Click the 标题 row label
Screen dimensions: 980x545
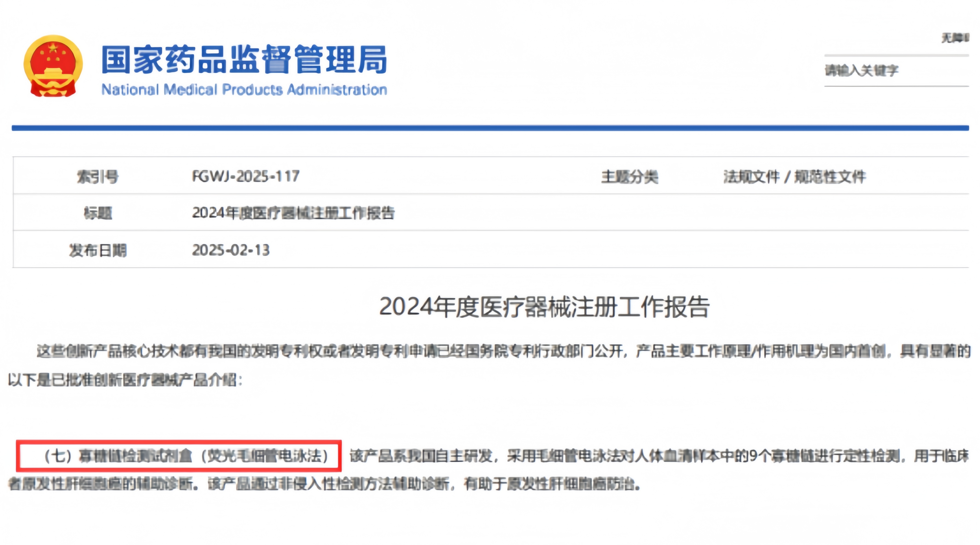[x=98, y=213]
